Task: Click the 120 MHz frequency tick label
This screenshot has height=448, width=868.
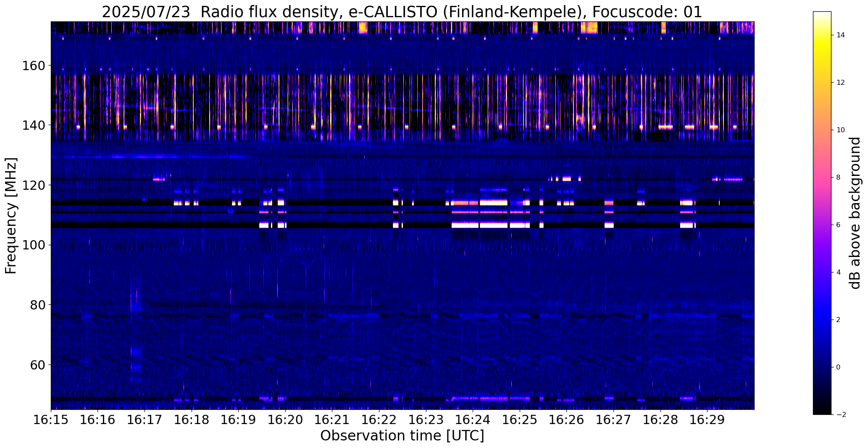Action: coord(34,185)
